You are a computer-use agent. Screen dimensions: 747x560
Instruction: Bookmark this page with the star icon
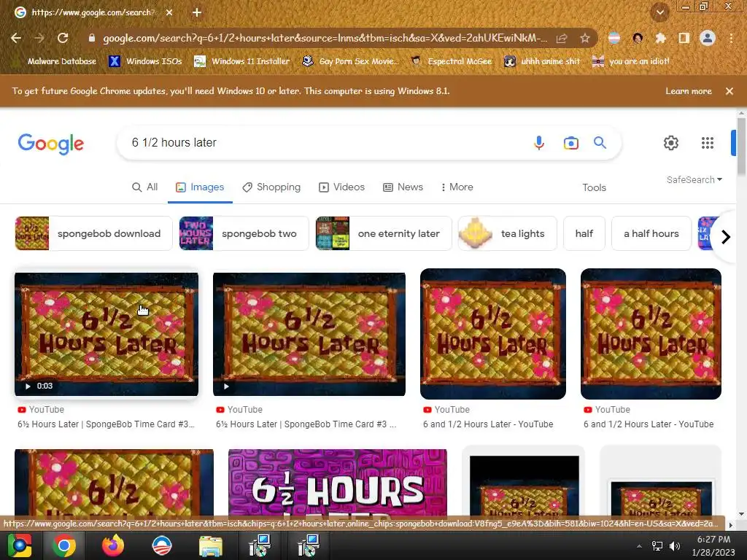pos(585,38)
